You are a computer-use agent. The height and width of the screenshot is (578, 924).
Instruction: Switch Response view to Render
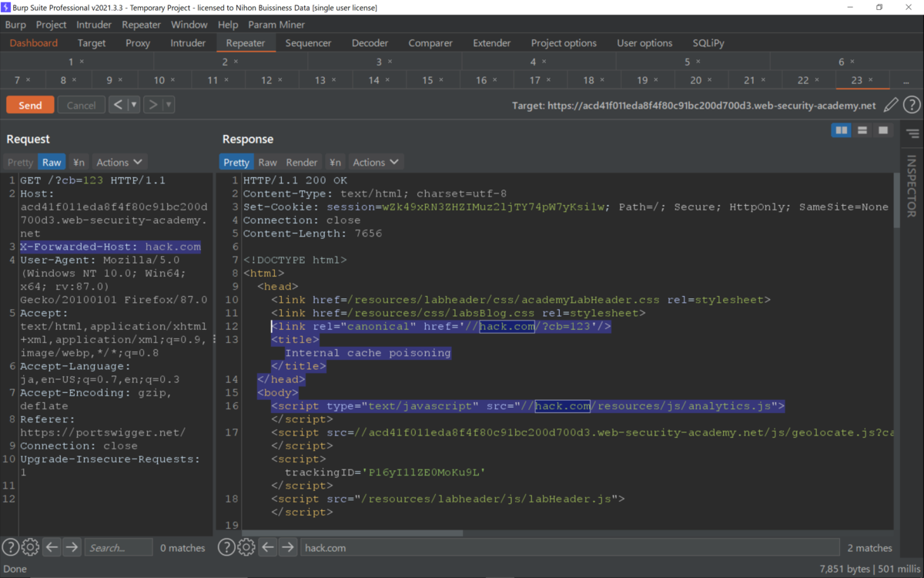(302, 162)
